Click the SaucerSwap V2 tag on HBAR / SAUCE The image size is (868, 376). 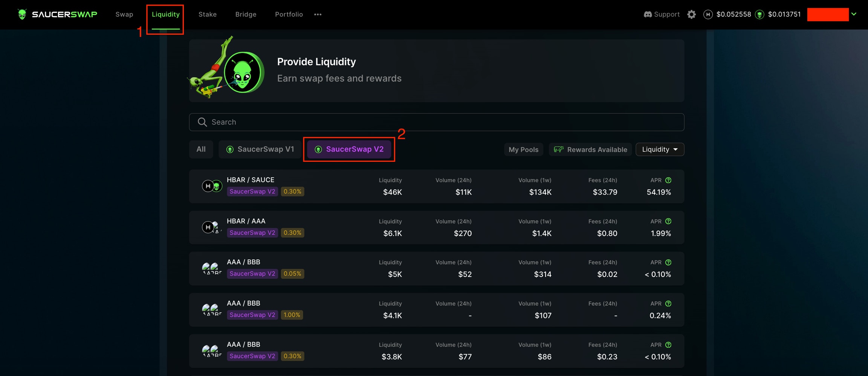coord(252,191)
